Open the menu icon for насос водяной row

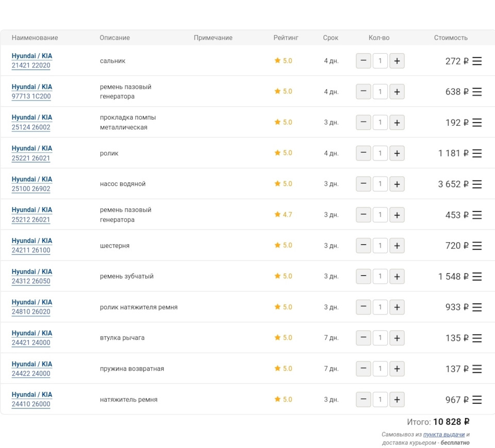click(x=477, y=184)
